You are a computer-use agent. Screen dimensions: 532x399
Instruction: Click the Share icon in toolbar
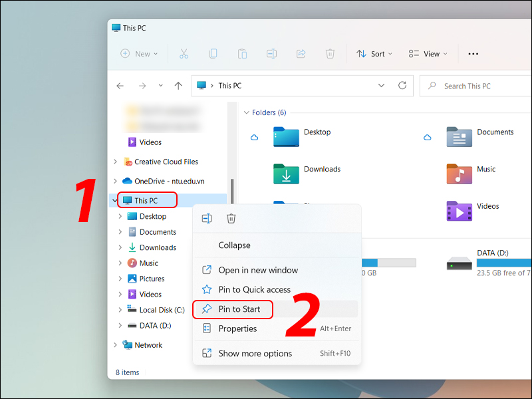pos(301,54)
